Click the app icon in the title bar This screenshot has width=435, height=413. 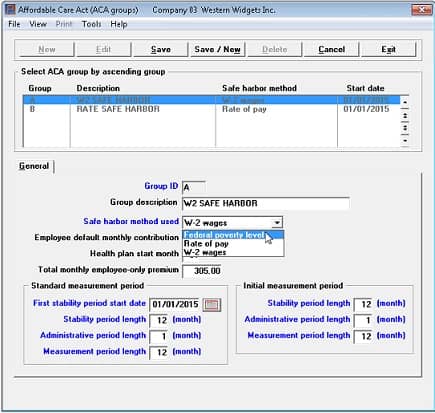(x=10, y=9)
